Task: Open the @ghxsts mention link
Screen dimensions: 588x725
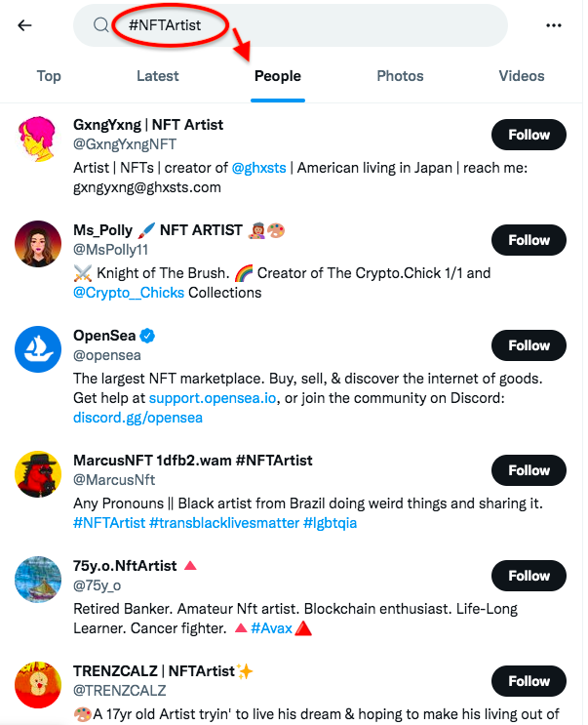Action: (x=258, y=168)
